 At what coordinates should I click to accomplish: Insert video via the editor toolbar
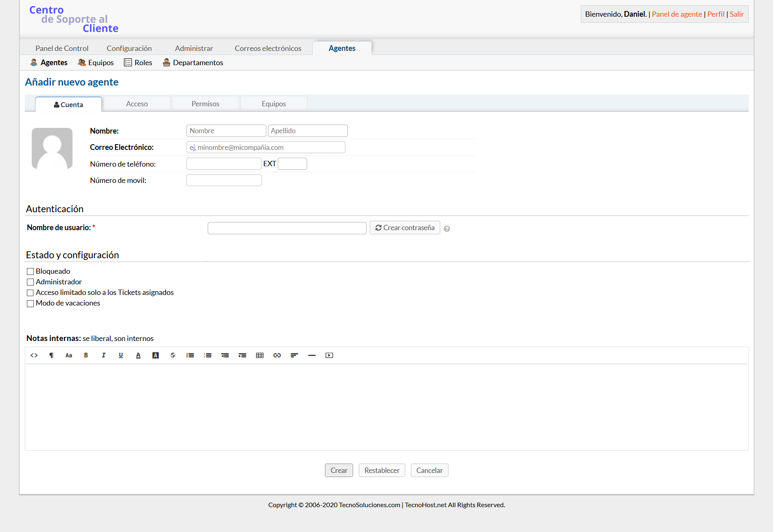(x=329, y=355)
